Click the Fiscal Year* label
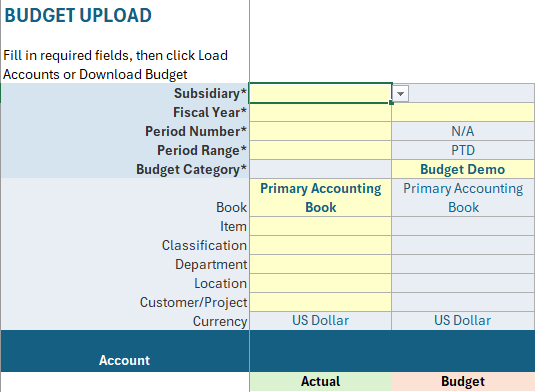 point(210,113)
